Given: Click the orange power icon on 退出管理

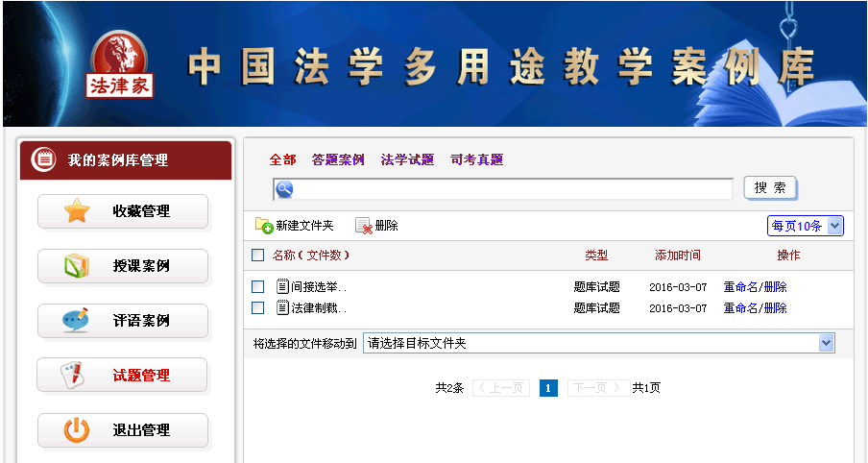Looking at the screenshot, I should 77,429.
